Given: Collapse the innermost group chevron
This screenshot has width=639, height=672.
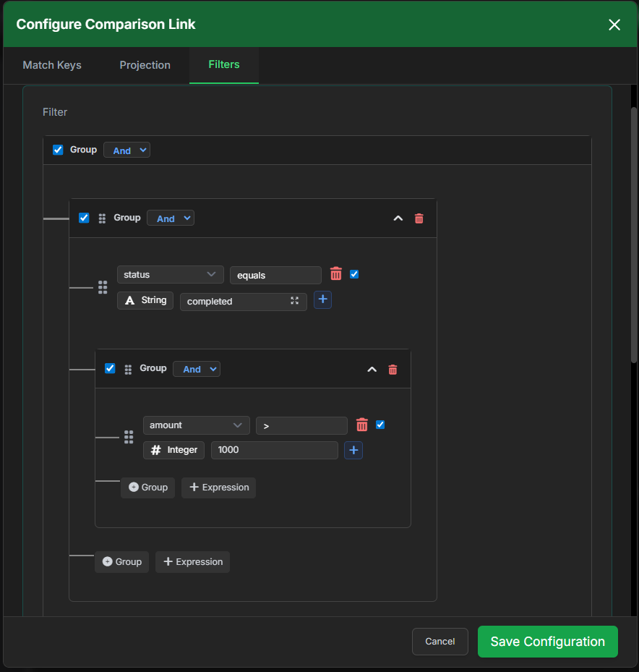Looking at the screenshot, I should tap(372, 370).
